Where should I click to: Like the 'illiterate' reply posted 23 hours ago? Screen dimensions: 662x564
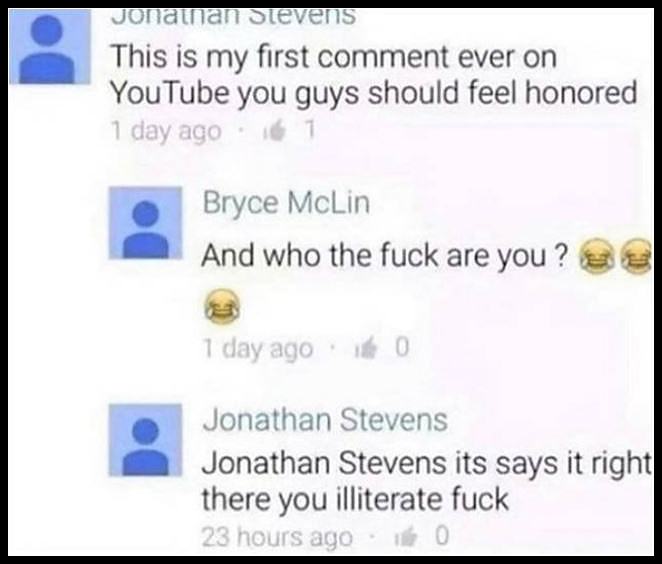[406, 537]
